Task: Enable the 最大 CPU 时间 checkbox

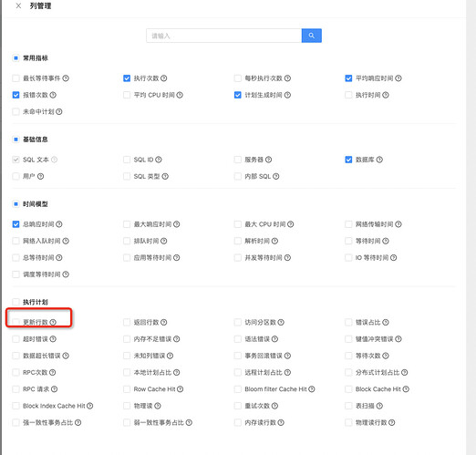Action: tap(238, 224)
